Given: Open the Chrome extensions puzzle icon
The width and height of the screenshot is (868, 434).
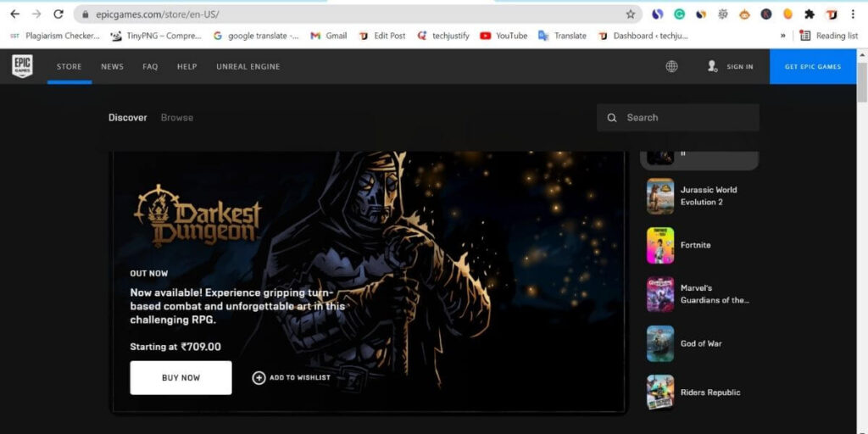Looking at the screenshot, I should click(810, 14).
